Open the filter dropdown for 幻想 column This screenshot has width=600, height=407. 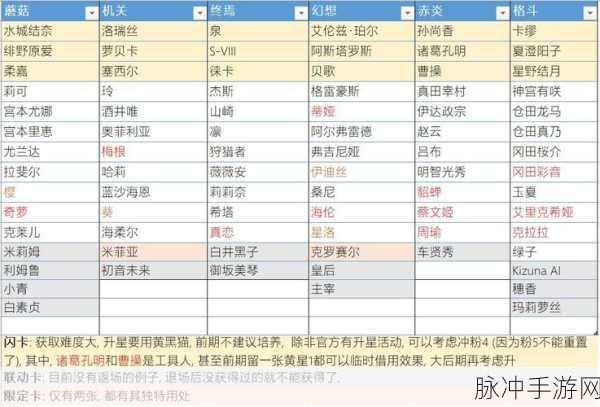pos(407,13)
